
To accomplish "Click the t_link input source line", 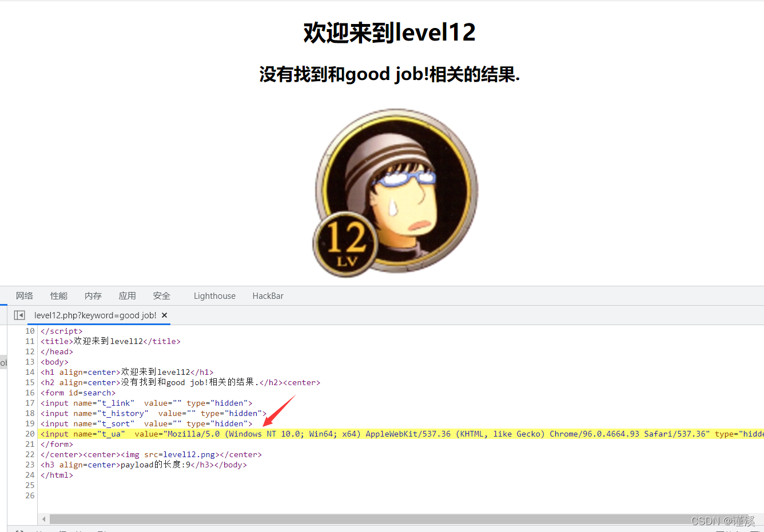I will click(x=146, y=403).
